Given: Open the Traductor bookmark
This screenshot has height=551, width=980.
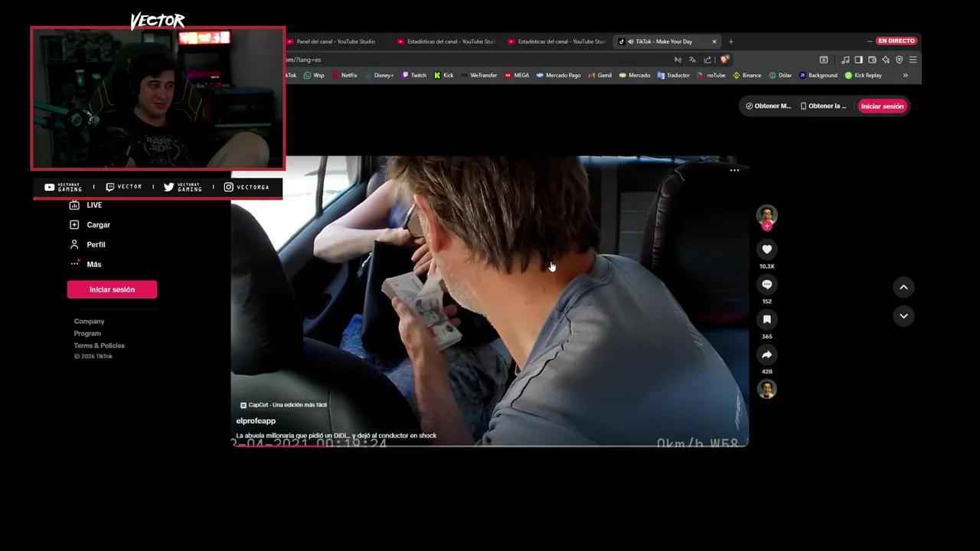Looking at the screenshot, I should (x=674, y=75).
